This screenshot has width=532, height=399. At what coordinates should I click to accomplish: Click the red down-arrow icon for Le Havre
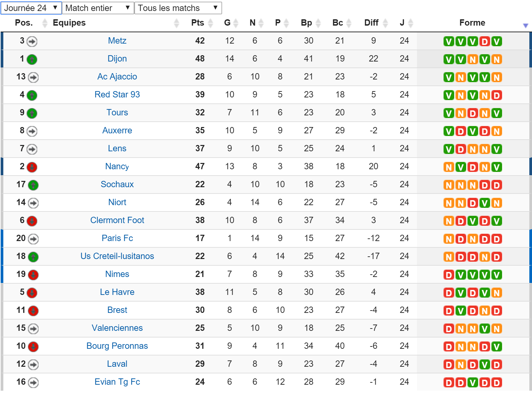tap(32, 293)
